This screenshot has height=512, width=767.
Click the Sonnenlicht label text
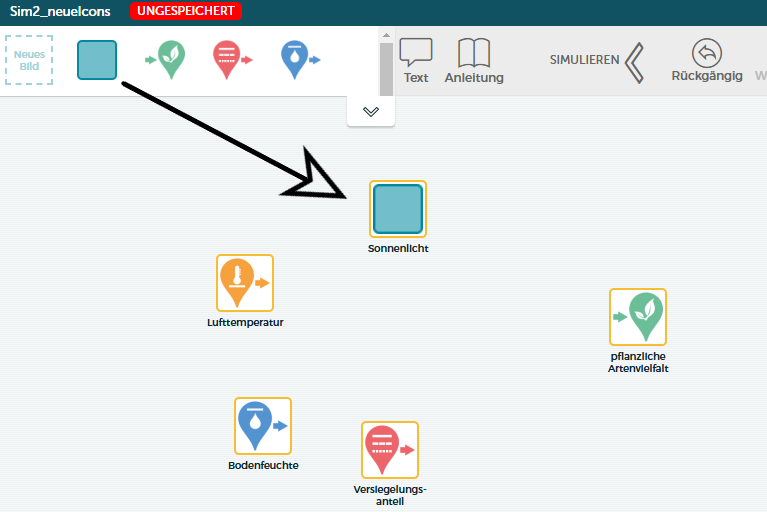coord(398,249)
